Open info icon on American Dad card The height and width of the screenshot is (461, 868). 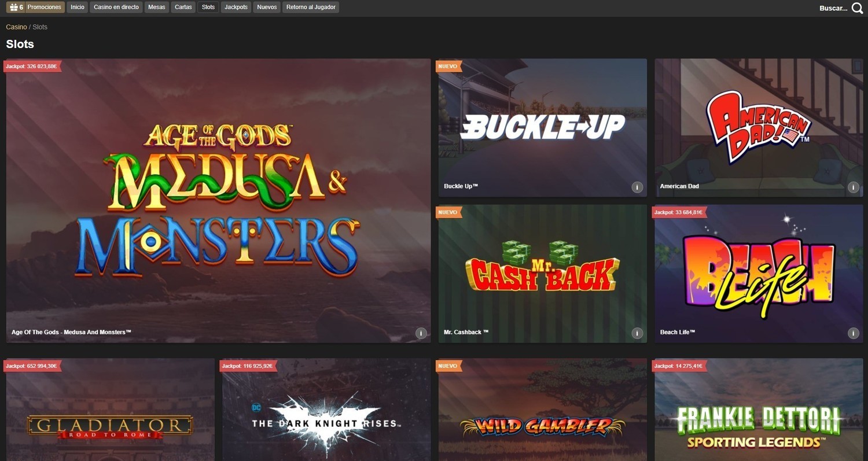click(x=854, y=187)
